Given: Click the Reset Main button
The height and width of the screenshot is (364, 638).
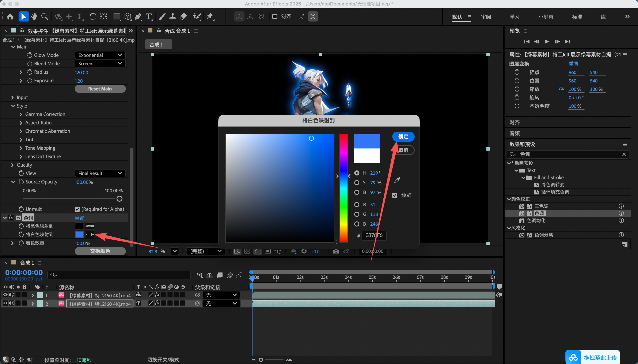Looking at the screenshot, I should 100,89.
